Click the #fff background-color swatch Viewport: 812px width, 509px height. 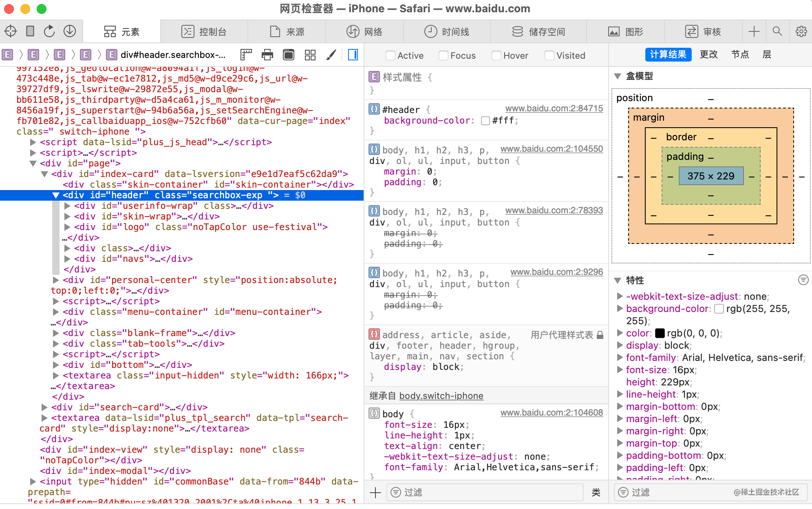tap(485, 121)
